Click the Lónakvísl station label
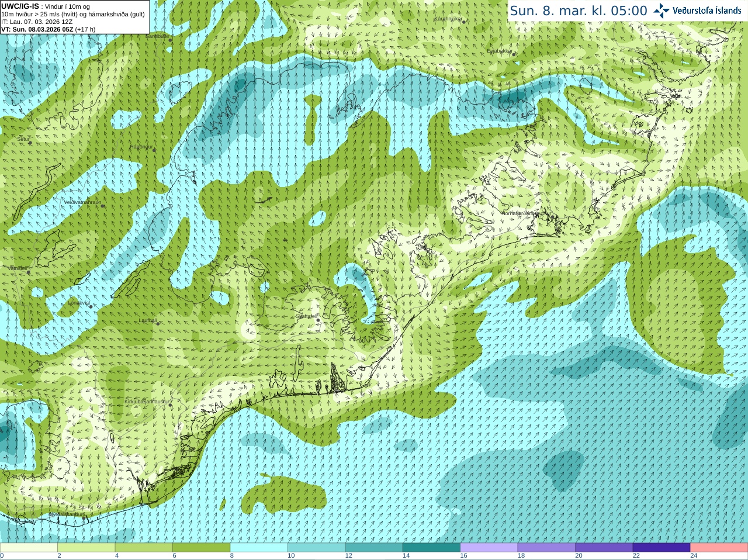748x560 pixels. point(78,303)
